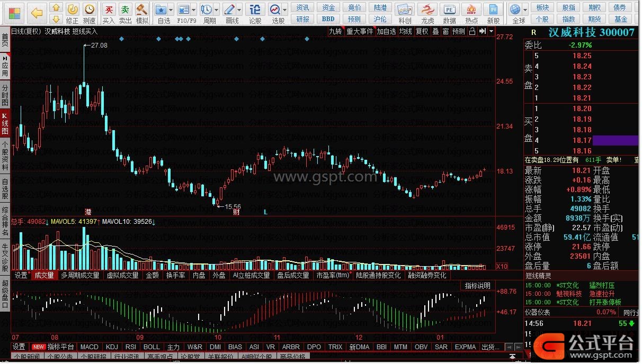Screen dimensions: 642x364
Task: Open the 新股 IPO icon
Action: tap(493, 13)
